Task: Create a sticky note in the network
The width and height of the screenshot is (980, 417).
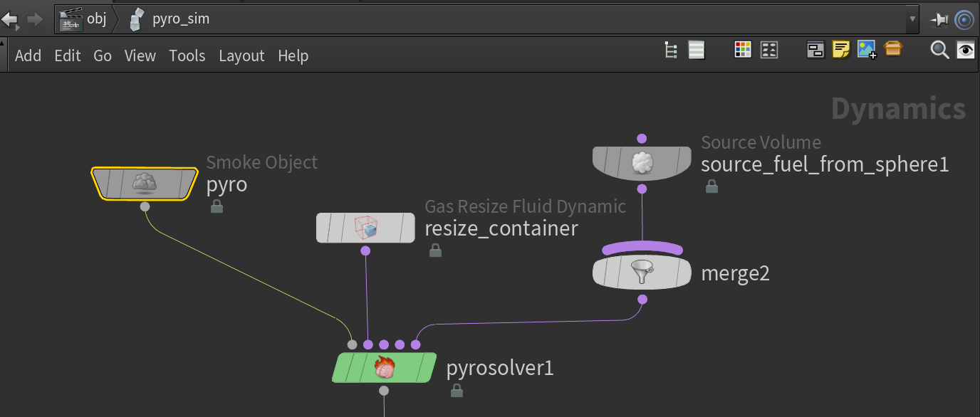Action: pyautogui.click(x=842, y=50)
